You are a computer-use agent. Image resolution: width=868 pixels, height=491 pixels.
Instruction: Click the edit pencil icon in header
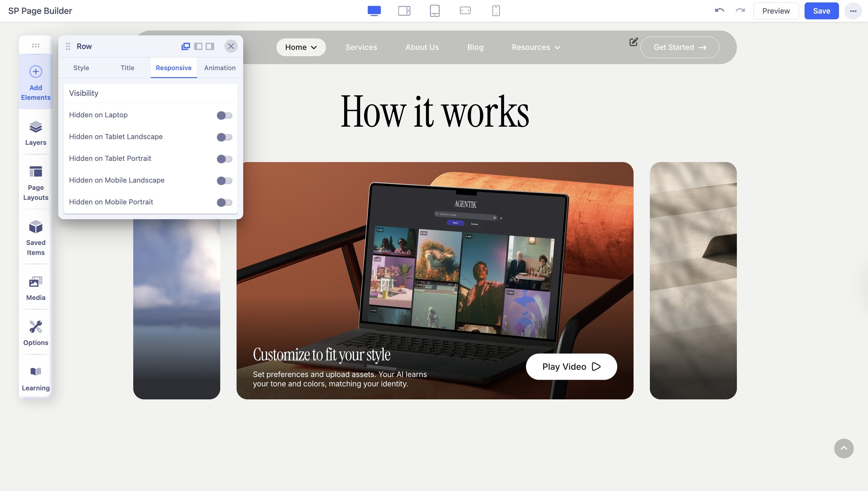point(634,42)
